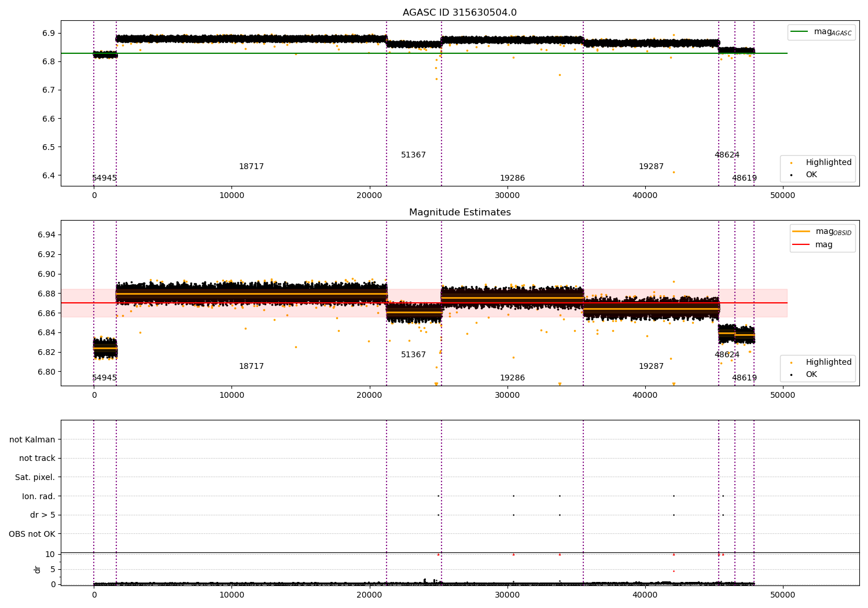This screenshot has height=608, width=868.
Task: Click y-tick 6.7 on top plot
Action: point(49,90)
